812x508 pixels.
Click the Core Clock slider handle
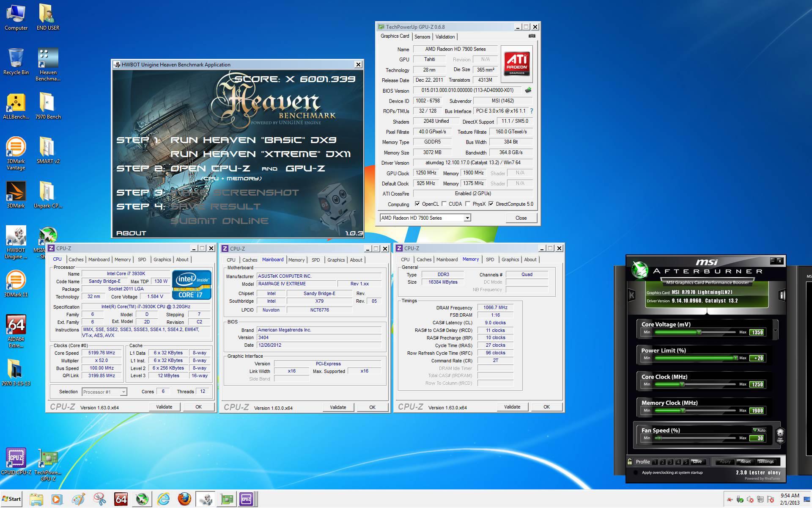682,384
